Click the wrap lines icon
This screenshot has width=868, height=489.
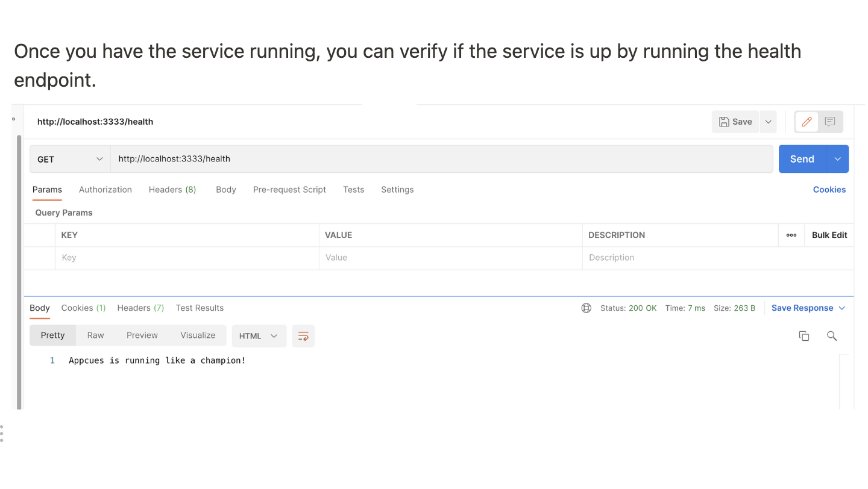[x=303, y=336]
